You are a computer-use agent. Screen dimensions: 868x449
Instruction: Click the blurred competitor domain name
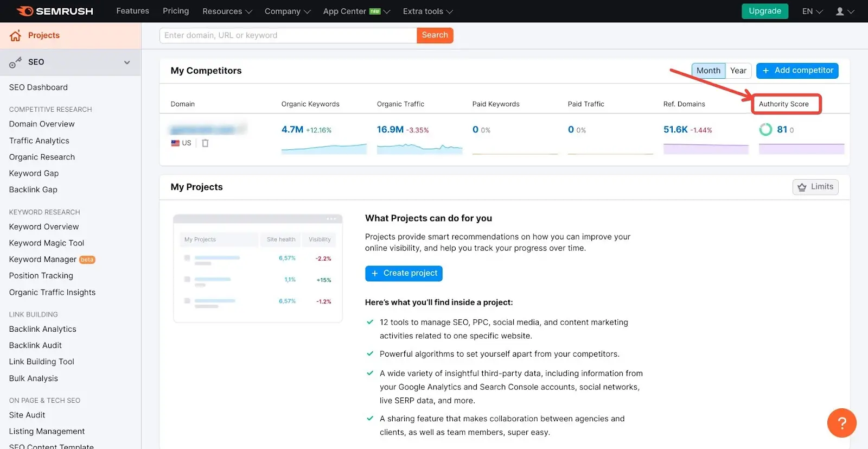click(x=208, y=129)
